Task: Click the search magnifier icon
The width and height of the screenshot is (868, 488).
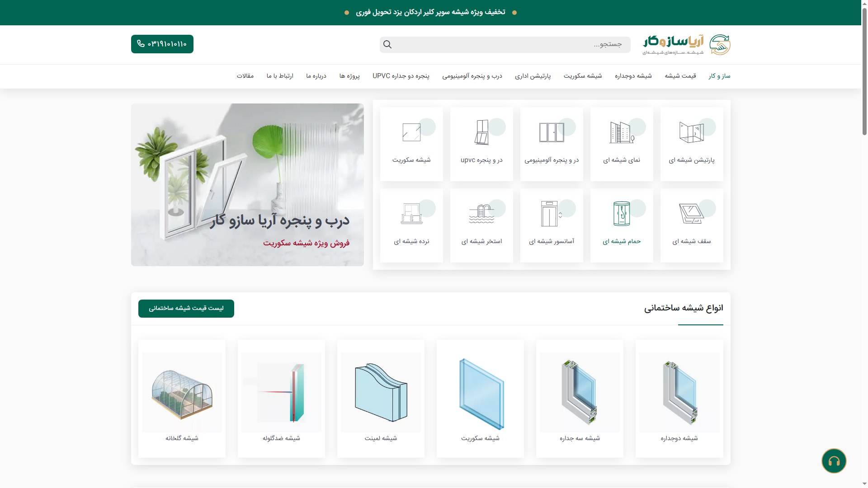Action: pos(387,44)
